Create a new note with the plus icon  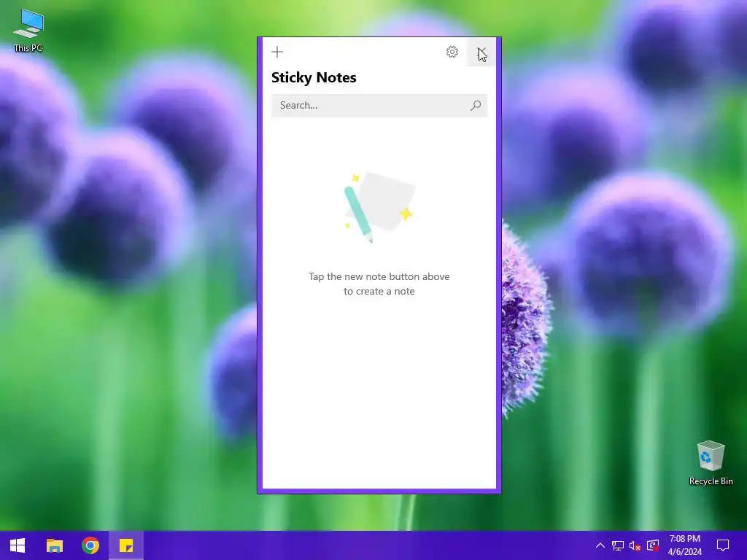coord(276,52)
